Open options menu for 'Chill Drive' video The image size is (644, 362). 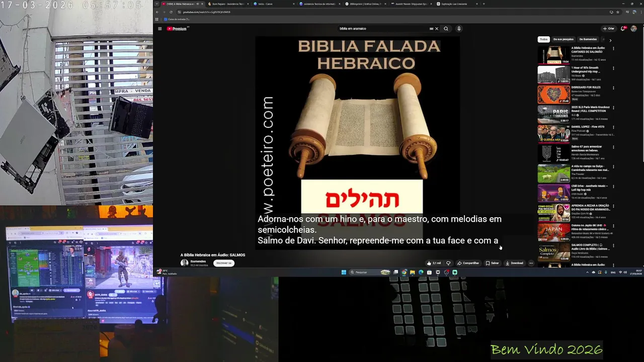(613, 186)
